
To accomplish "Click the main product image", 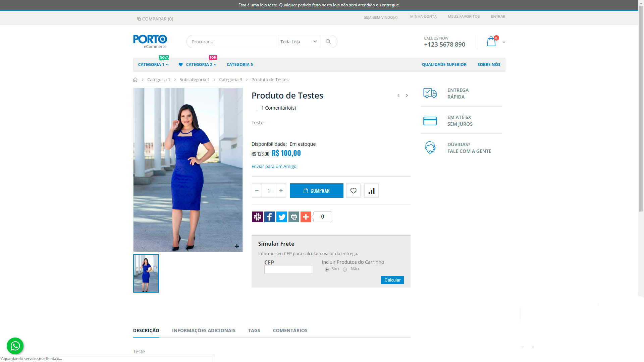I will pyautogui.click(x=188, y=170).
